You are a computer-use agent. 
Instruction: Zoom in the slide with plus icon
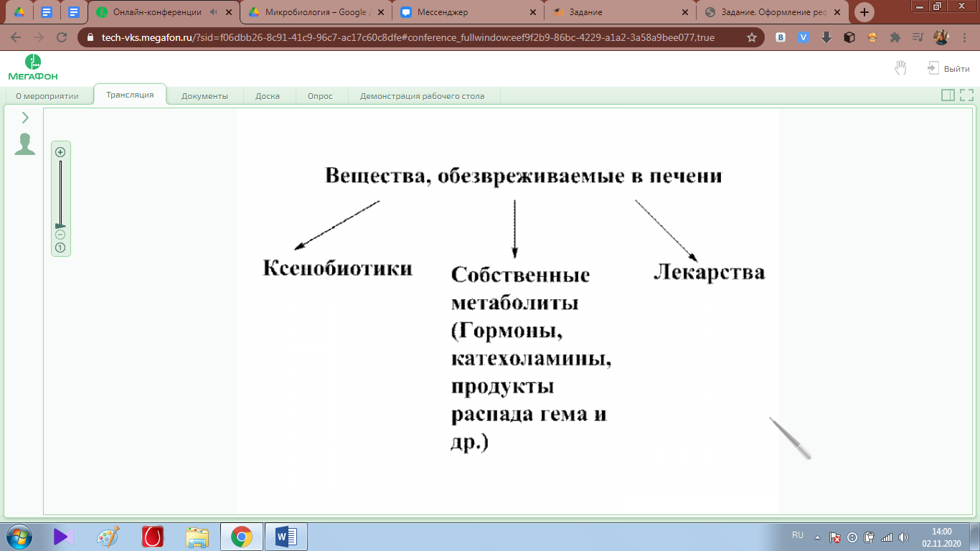(60, 151)
